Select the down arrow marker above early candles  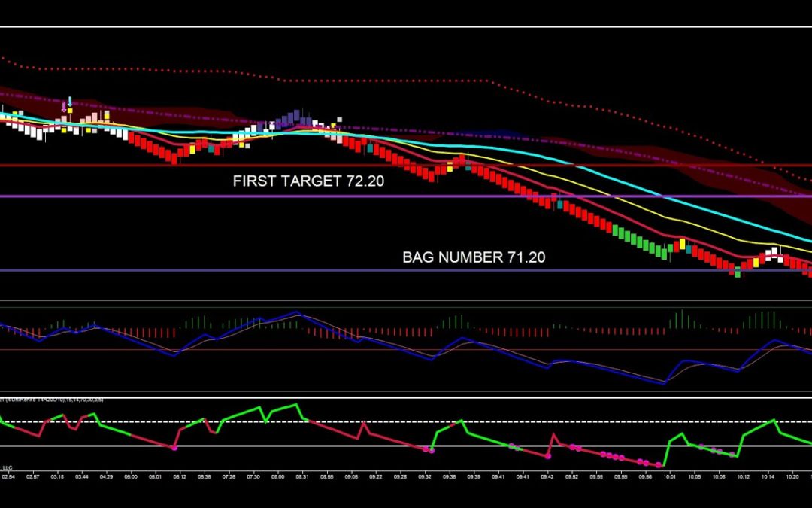point(70,102)
